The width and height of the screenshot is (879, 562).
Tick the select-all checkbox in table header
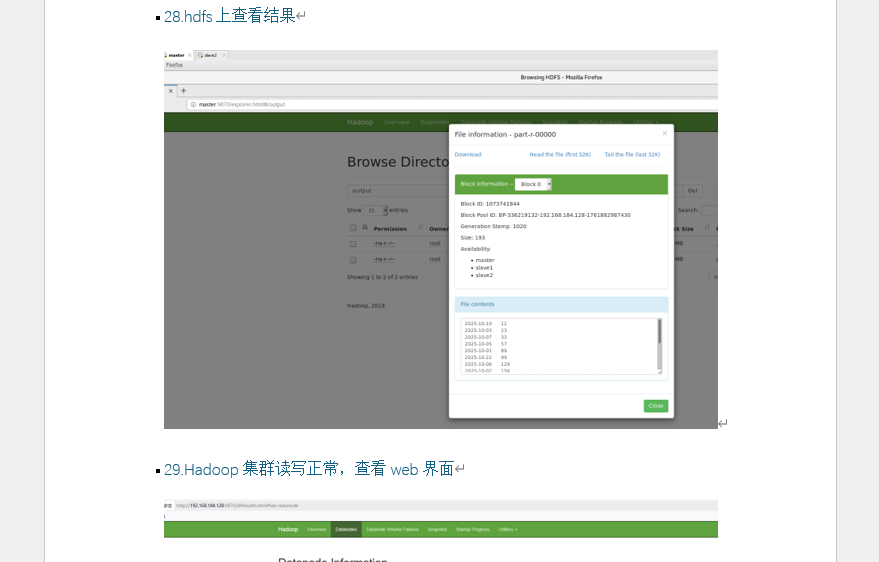(x=353, y=228)
